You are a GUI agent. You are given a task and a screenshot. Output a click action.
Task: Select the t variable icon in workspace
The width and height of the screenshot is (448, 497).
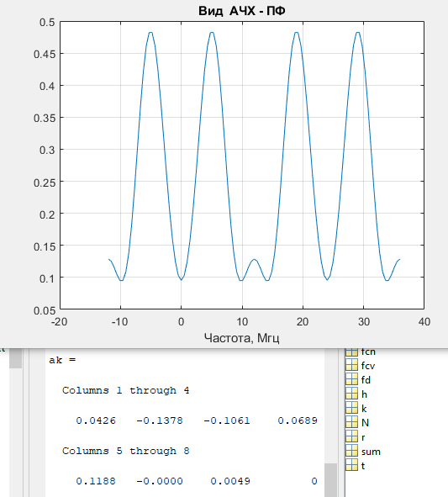coord(351,466)
